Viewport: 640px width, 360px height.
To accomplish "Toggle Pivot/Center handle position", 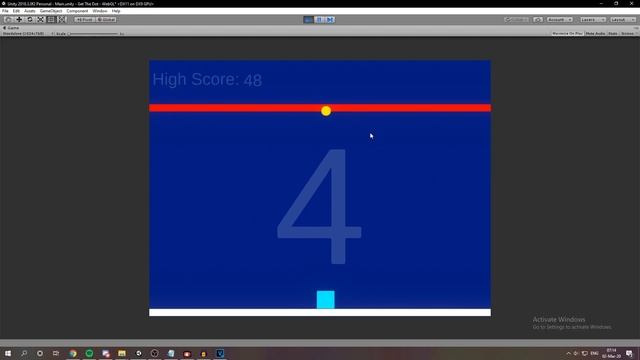I will (x=84, y=20).
